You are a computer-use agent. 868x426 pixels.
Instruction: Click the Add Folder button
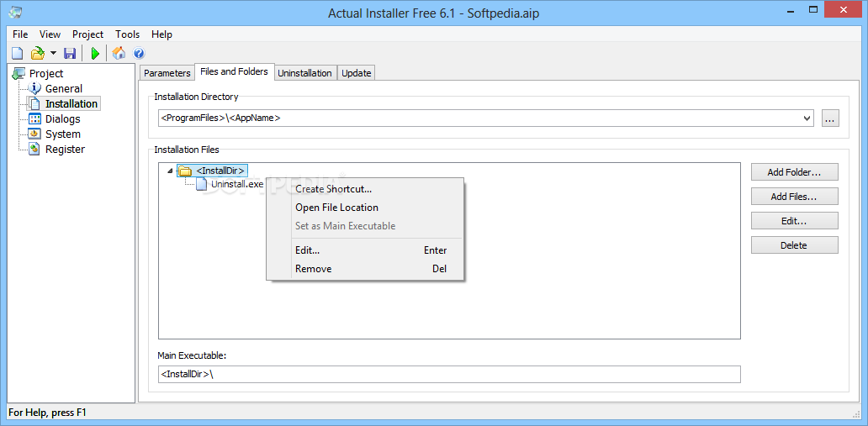pos(794,172)
